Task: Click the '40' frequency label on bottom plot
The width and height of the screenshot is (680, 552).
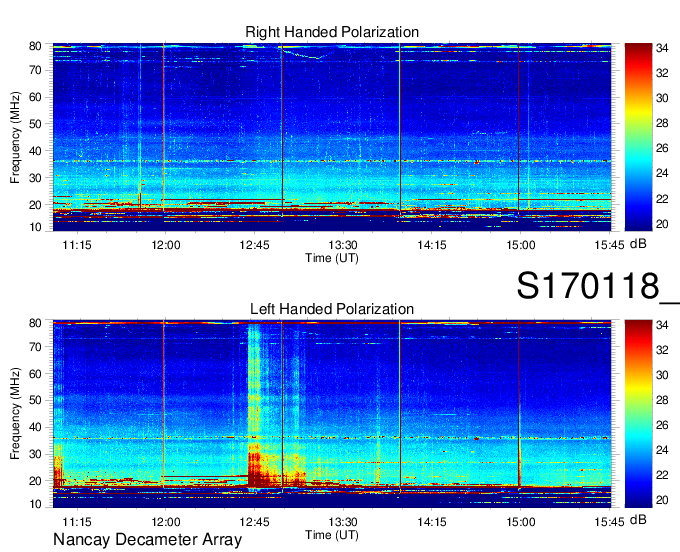Action: pyautogui.click(x=35, y=428)
